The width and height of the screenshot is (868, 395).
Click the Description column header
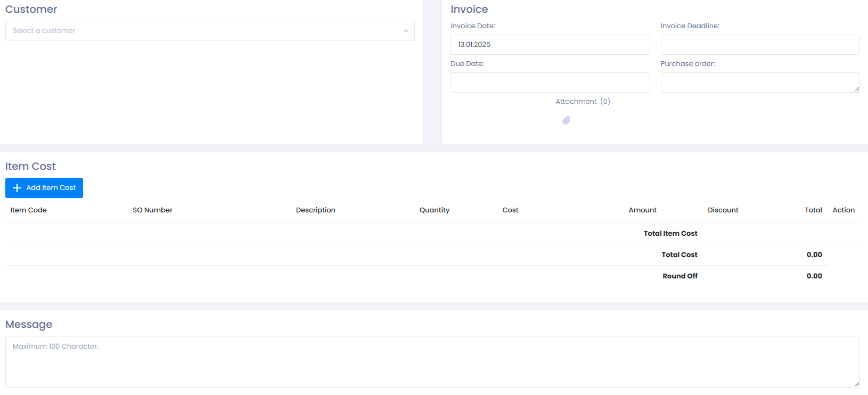tap(316, 210)
